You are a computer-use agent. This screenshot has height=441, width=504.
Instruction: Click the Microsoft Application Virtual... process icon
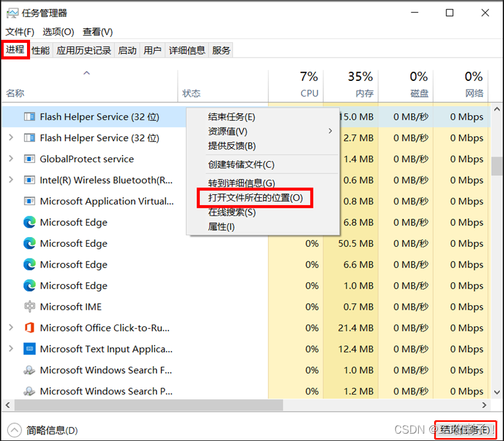(x=29, y=201)
